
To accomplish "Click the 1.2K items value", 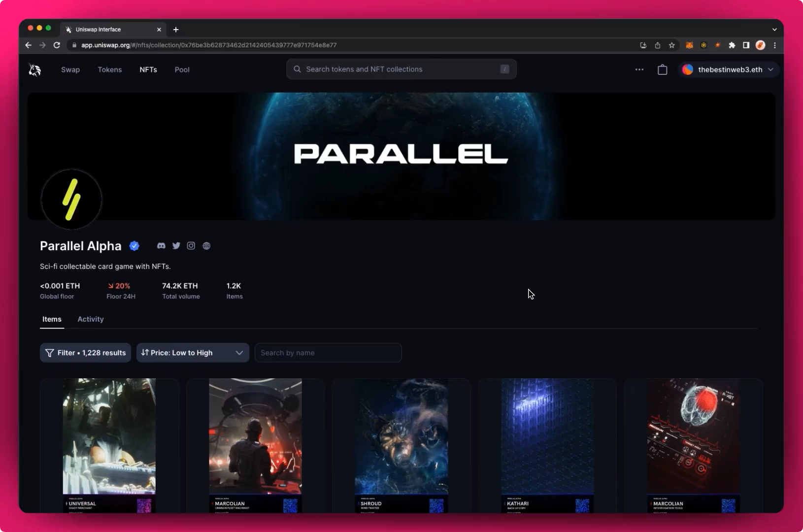I will [234, 286].
